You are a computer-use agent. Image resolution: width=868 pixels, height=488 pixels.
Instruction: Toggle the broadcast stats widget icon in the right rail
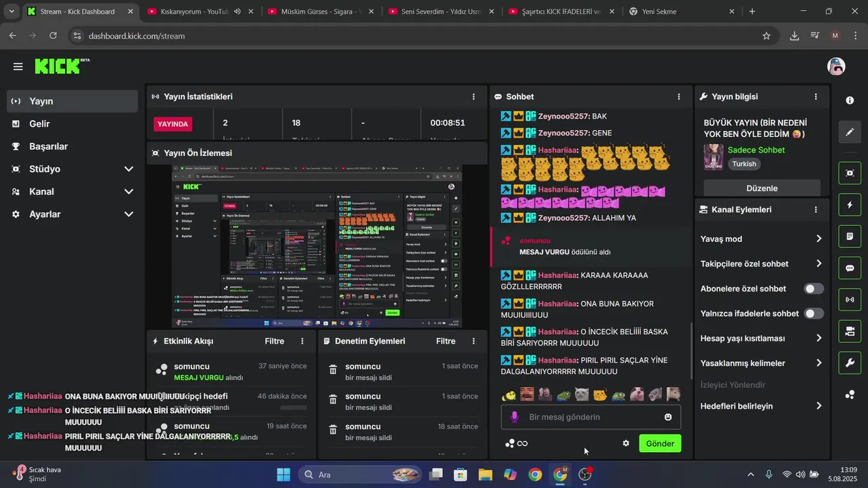coord(850,299)
